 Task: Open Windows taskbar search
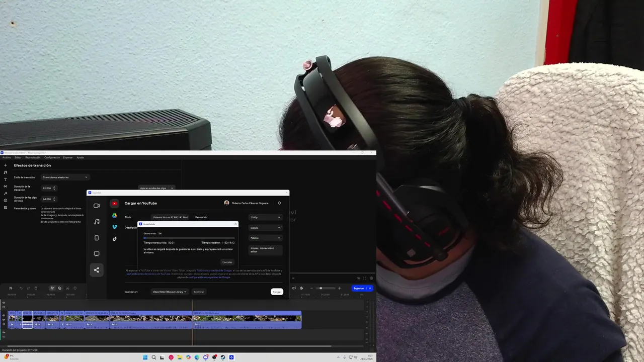click(x=154, y=357)
